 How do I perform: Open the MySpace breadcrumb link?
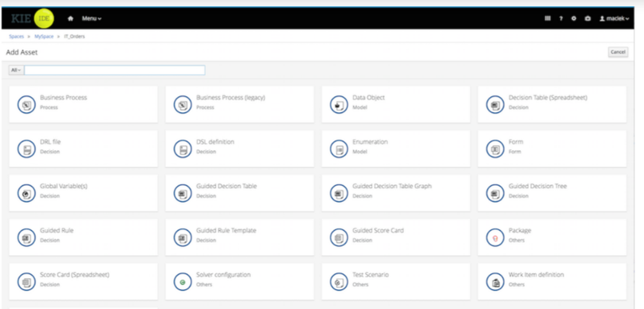[x=44, y=37]
